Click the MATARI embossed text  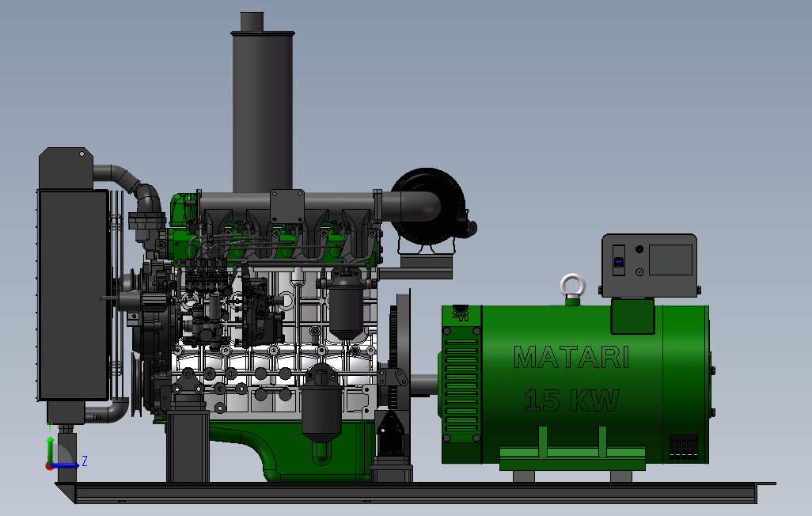tap(571, 358)
